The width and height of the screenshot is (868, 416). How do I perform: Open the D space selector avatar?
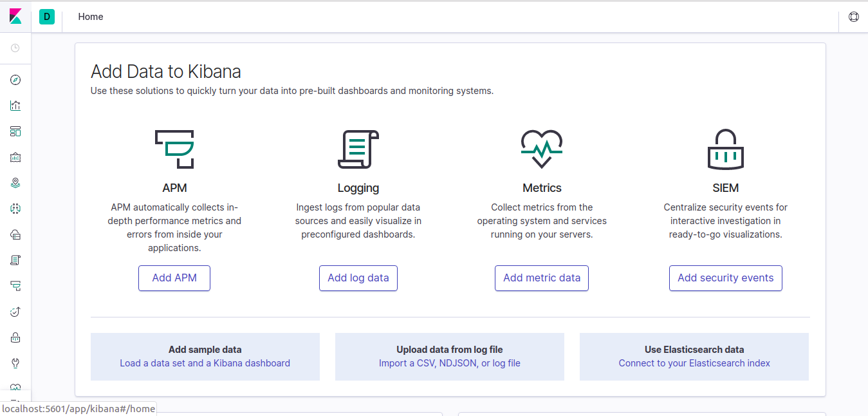coord(46,16)
